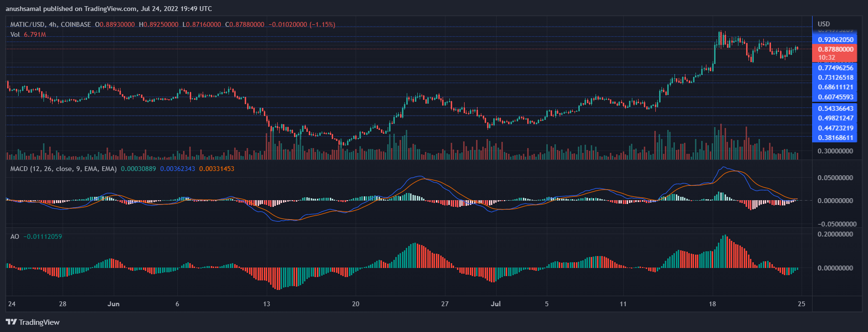The height and width of the screenshot is (332, 868).
Task: Select the 0.38168611 price level label
Action: pos(835,138)
